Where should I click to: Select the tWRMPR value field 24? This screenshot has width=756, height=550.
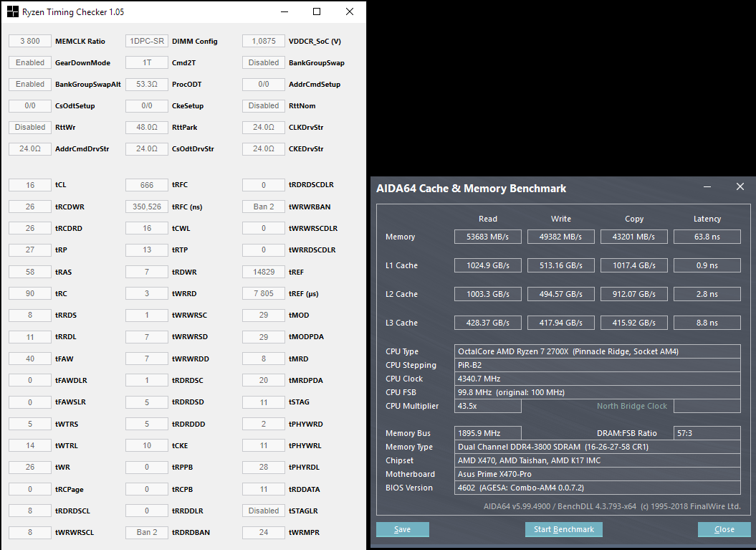tap(263, 532)
